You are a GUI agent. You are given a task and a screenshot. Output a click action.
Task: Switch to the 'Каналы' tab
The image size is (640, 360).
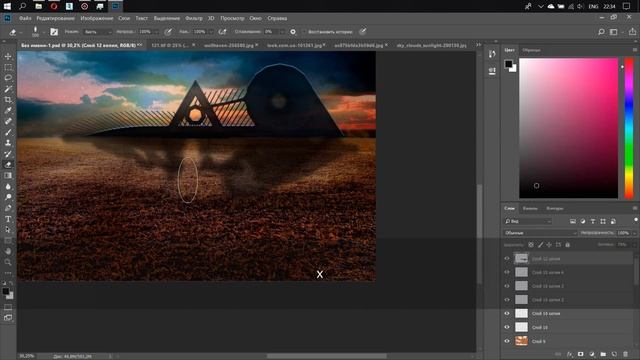pos(530,208)
